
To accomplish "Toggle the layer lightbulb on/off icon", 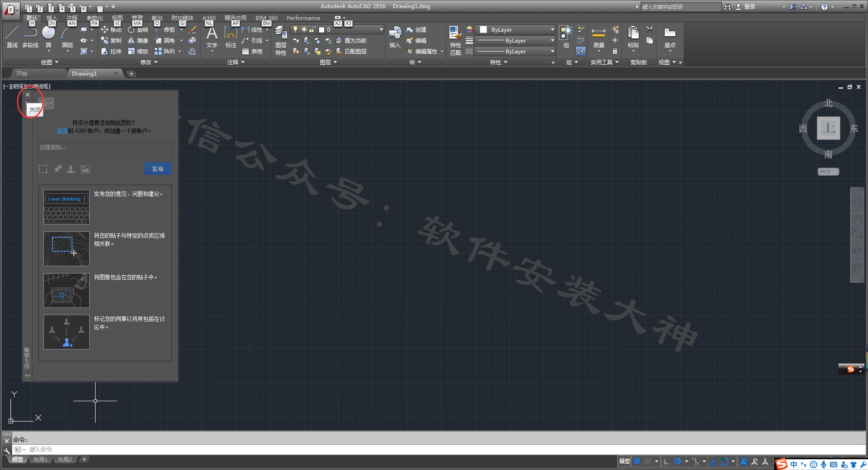I will click(x=295, y=29).
